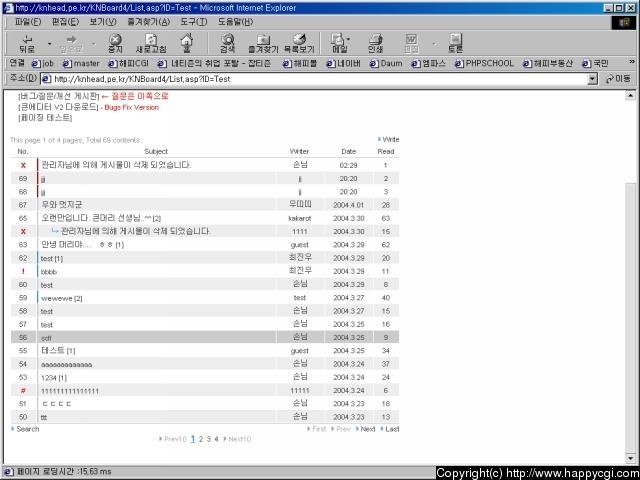This screenshot has width=640, height=480.
Task: Click the Go (이동) button by address bar
Action: pyautogui.click(x=618, y=79)
